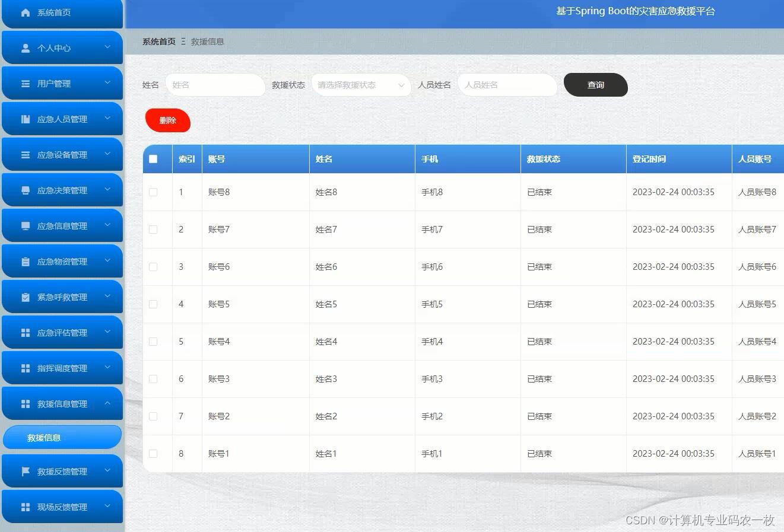
Task: Click the list icon beside 用户管理
Action: pyautogui.click(x=26, y=84)
